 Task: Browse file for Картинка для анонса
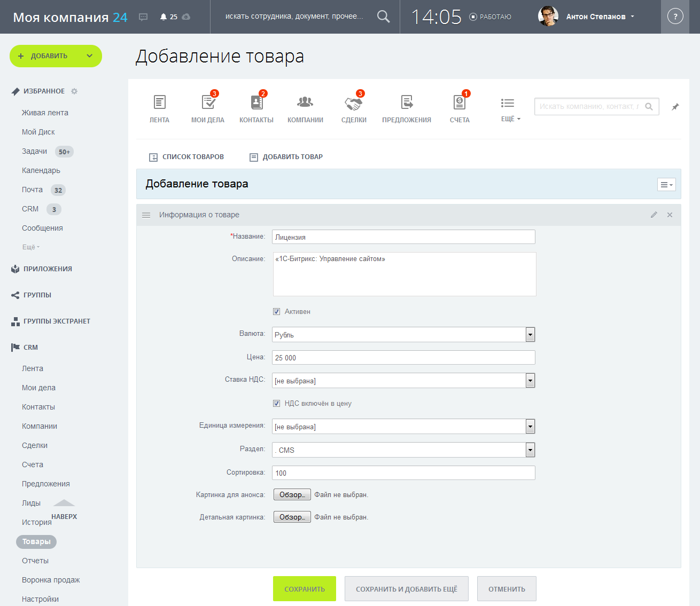292,494
